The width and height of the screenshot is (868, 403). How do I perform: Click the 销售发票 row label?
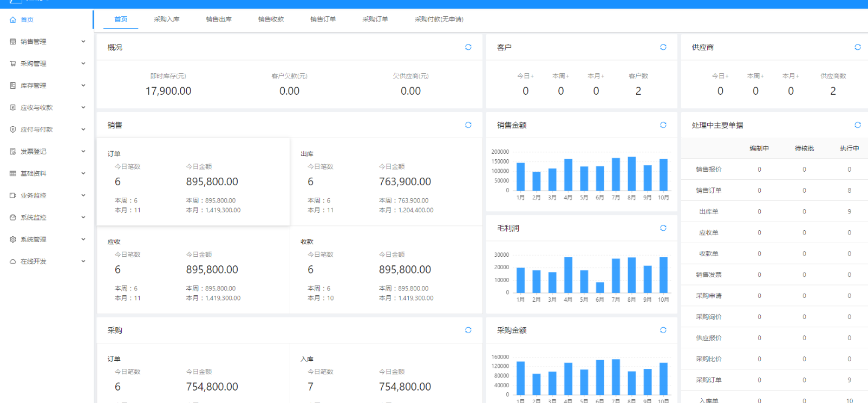[709, 275]
